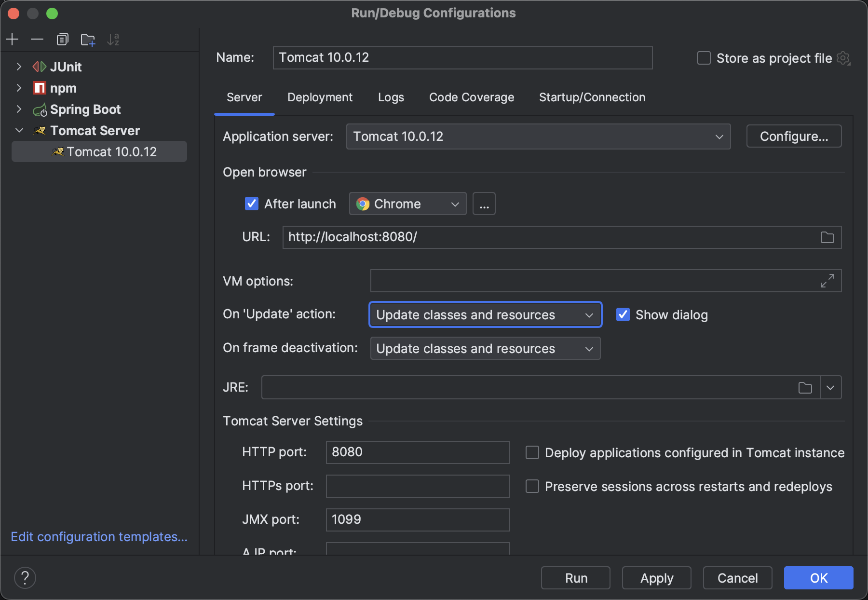
Task: Expand the VM options field editor
Action: tap(827, 281)
